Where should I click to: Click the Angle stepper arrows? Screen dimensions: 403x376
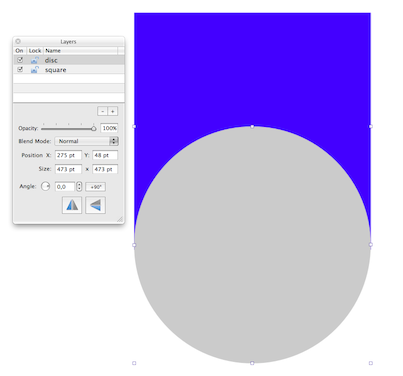click(x=79, y=186)
